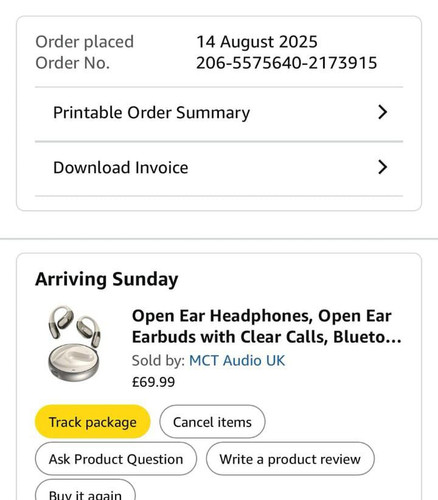
Task: Choose the Download Invoice label
Action: tap(121, 167)
